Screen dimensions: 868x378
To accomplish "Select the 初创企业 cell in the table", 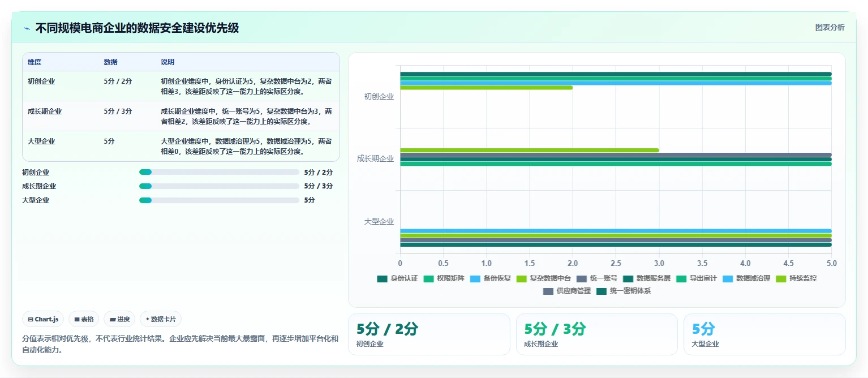I will [x=41, y=81].
